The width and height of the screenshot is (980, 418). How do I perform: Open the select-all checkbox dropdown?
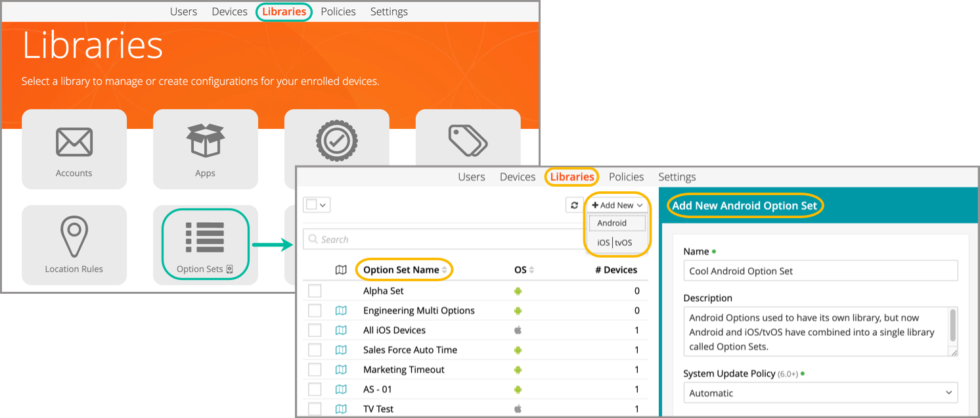pos(316,205)
